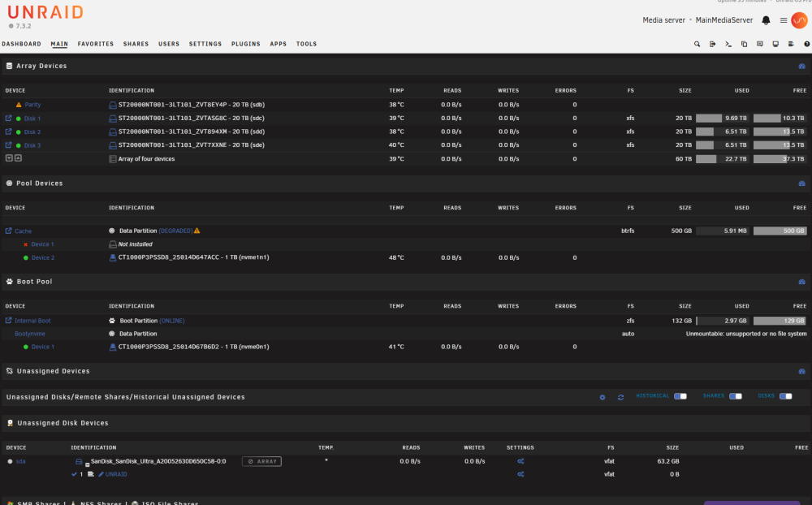Open the Disk 2 device link
Screen dimensions: 812x505
pos(32,132)
